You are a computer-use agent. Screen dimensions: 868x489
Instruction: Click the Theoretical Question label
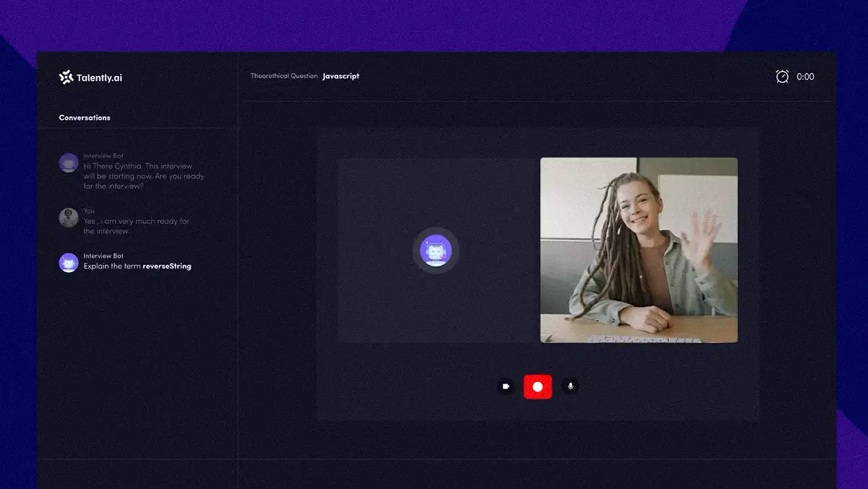pos(284,76)
